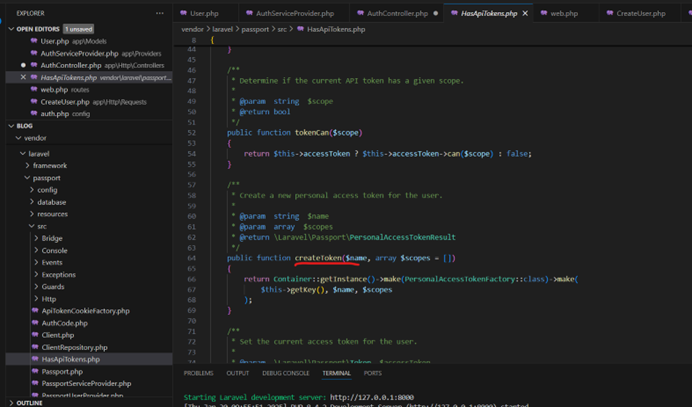Viewport: 692px width, 407px height.
Task: Open the Problems panel tab
Action: (x=199, y=373)
